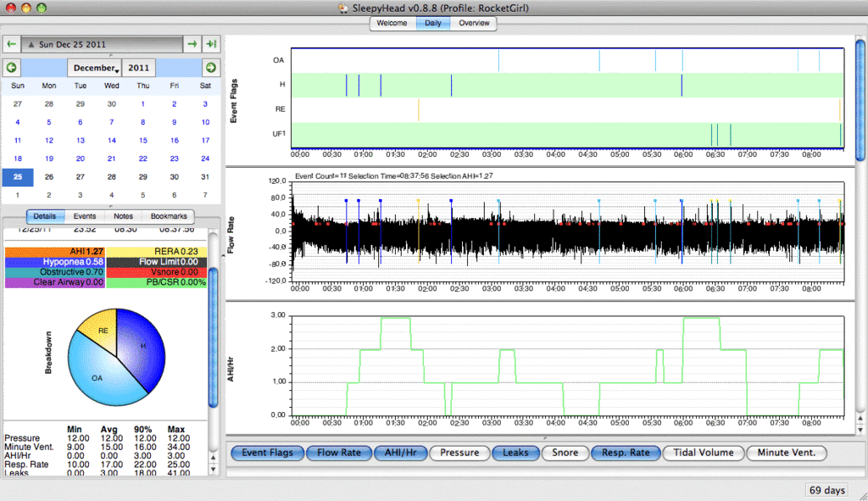Click the statistics table scroll up arrow
Viewport: 868px width, 501px height.
pyautogui.click(x=213, y=458)
